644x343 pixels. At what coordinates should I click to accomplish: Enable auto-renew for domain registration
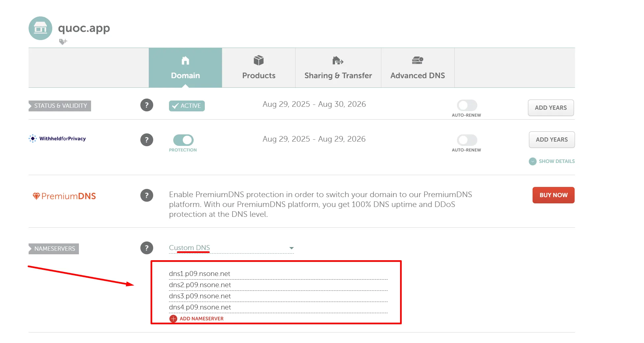(467, 105)
